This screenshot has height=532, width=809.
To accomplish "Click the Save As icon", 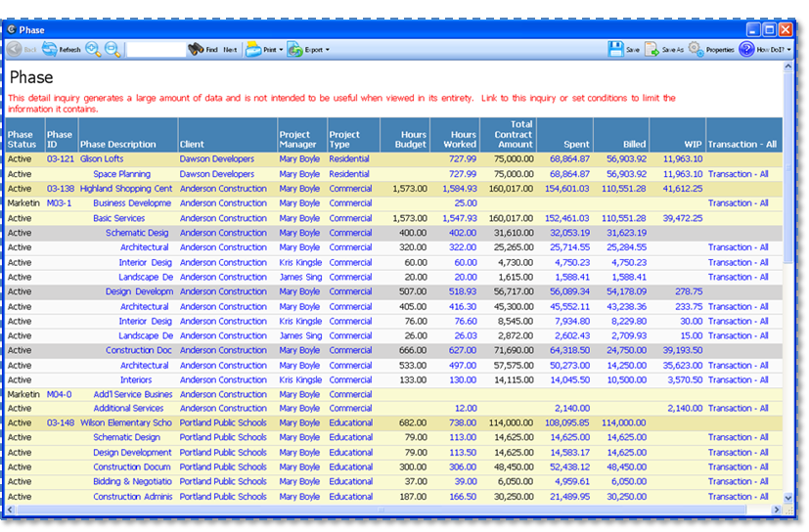I will coord(652,49).
